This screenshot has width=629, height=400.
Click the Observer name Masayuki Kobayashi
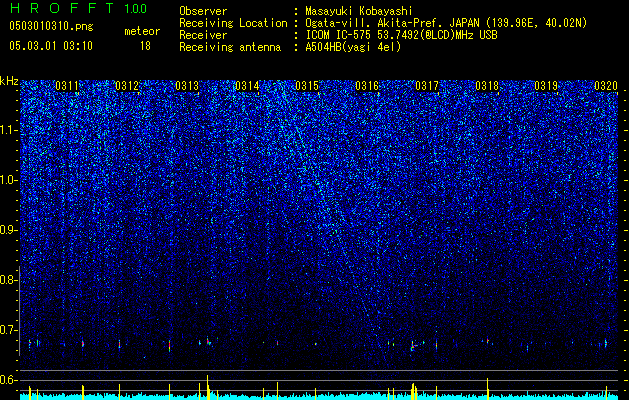coord(359,11)
